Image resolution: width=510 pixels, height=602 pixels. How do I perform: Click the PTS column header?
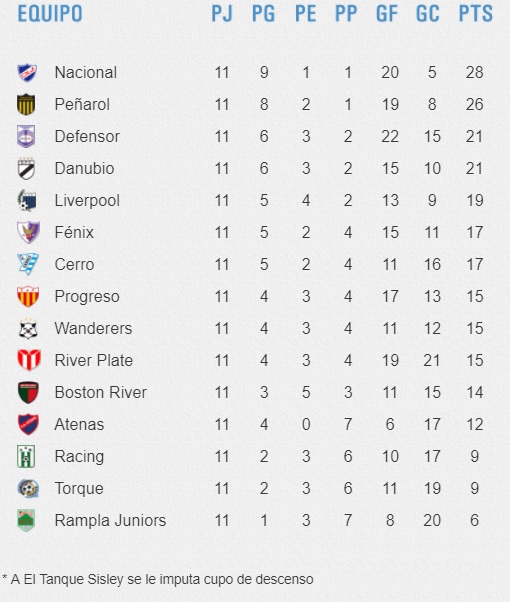pyautogui.click(x=475, y=13)
